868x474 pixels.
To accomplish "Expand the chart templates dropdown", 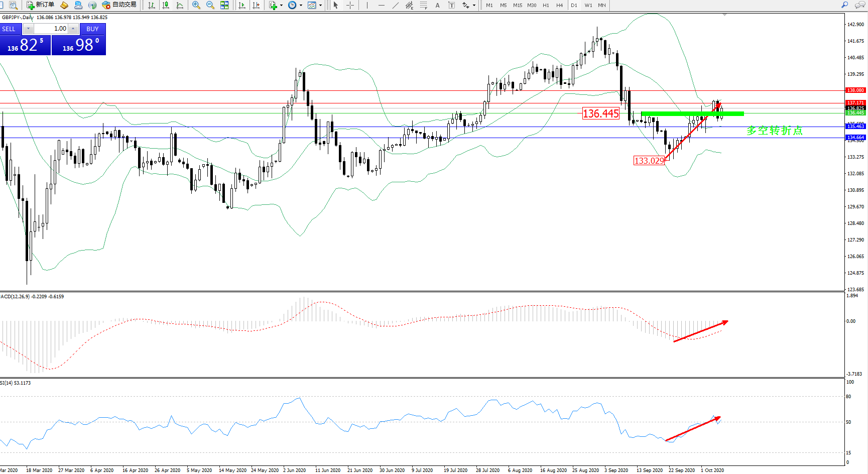I will 320,5.
